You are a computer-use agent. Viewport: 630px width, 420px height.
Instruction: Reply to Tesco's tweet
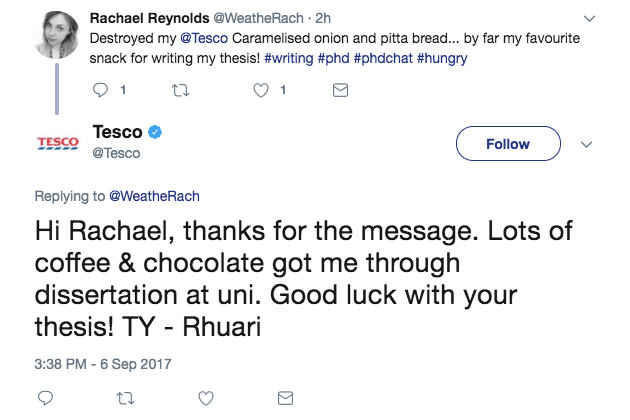point(45,398)
